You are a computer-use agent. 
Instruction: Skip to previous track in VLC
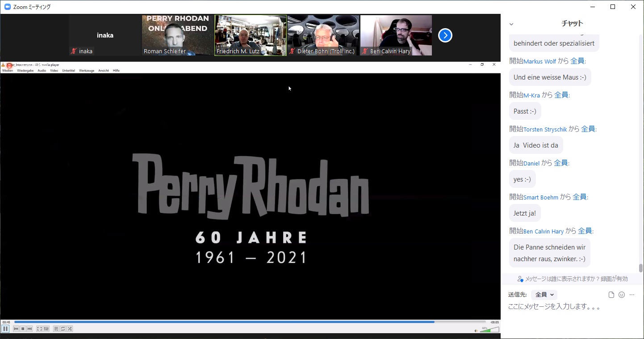(16, 329)
